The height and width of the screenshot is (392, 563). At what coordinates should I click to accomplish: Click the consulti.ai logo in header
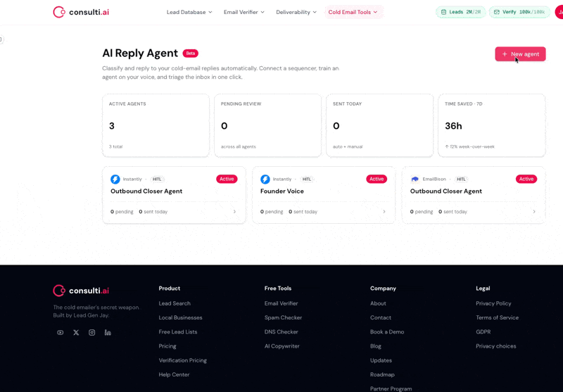[x=81, y=12]
